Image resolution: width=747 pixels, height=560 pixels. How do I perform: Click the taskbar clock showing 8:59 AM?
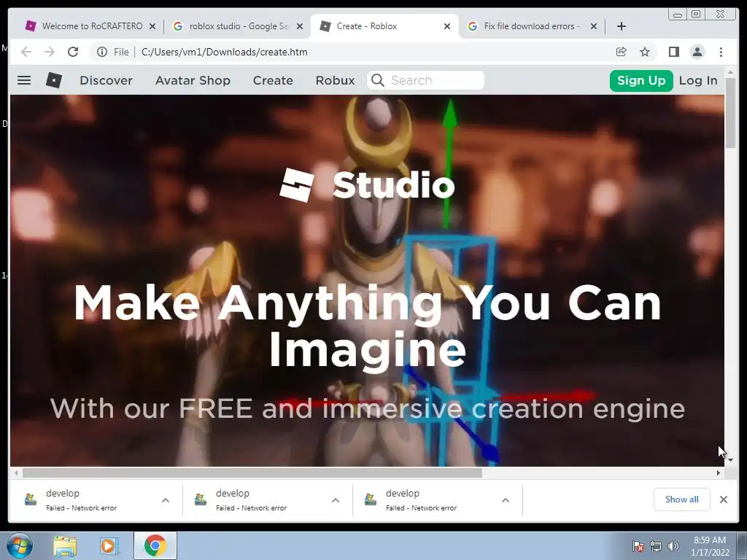(710, 546)
